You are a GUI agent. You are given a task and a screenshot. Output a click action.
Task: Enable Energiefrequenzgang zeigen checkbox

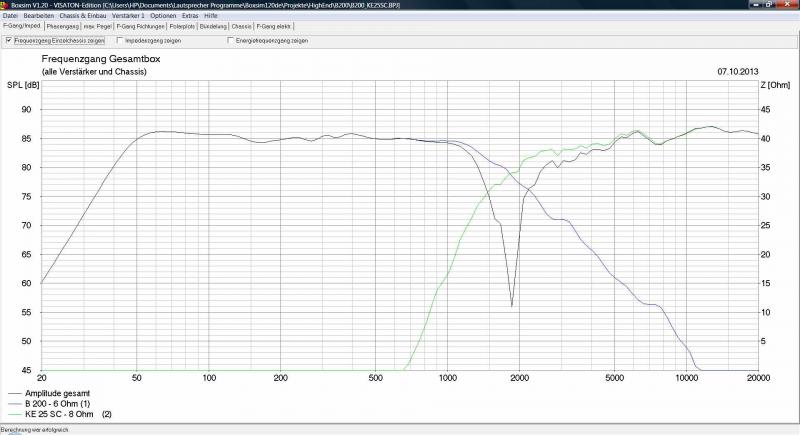pos(231,41)
